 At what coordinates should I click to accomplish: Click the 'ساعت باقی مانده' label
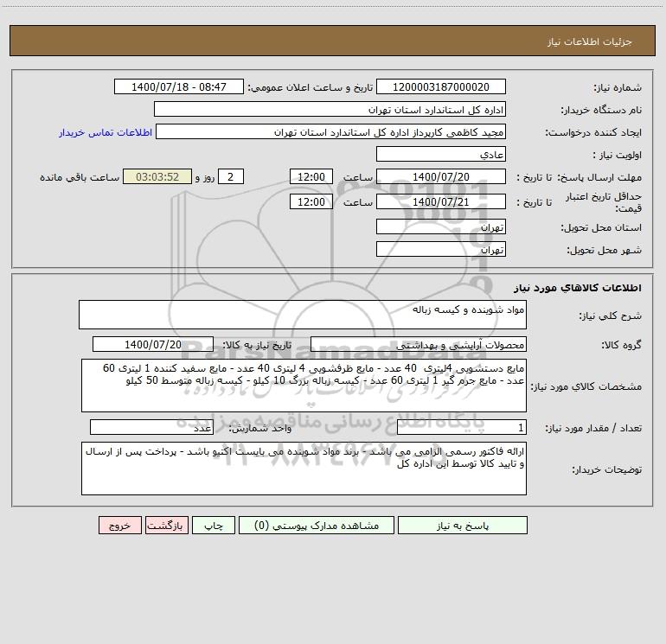click(x=80, y=177)
